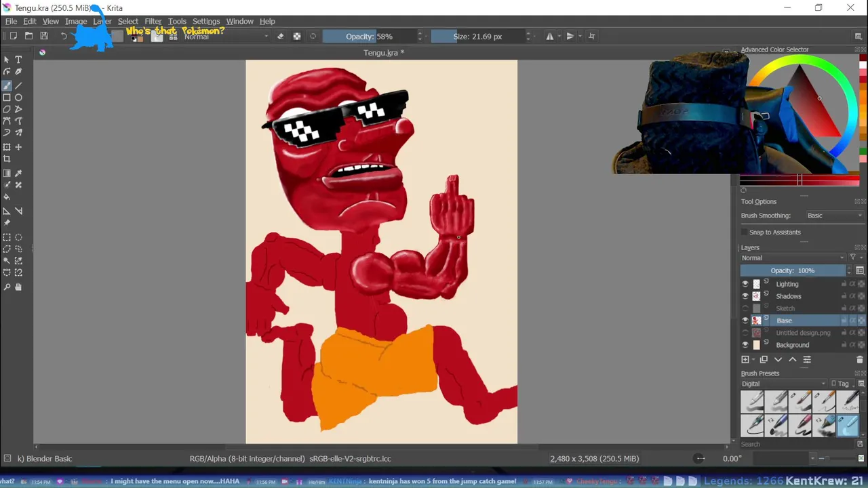The width and height of the screenshot is (868, 488).
Task: Open the Window menu
Action: (x=239, y=21)
